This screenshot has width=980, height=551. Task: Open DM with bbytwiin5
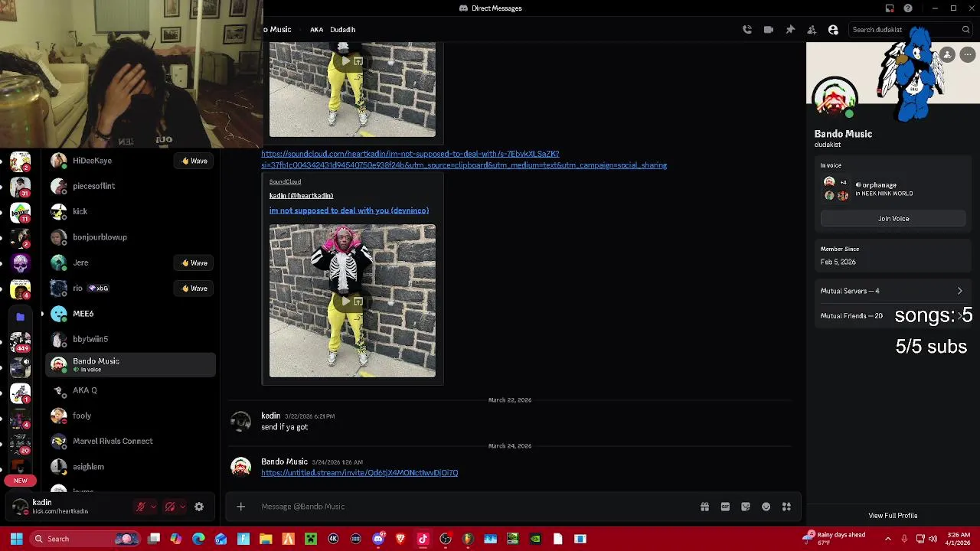coord(131,339)
